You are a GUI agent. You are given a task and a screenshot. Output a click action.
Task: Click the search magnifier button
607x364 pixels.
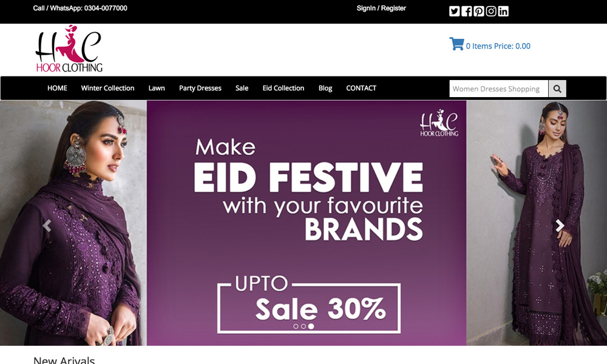click(x=557, y=89)
